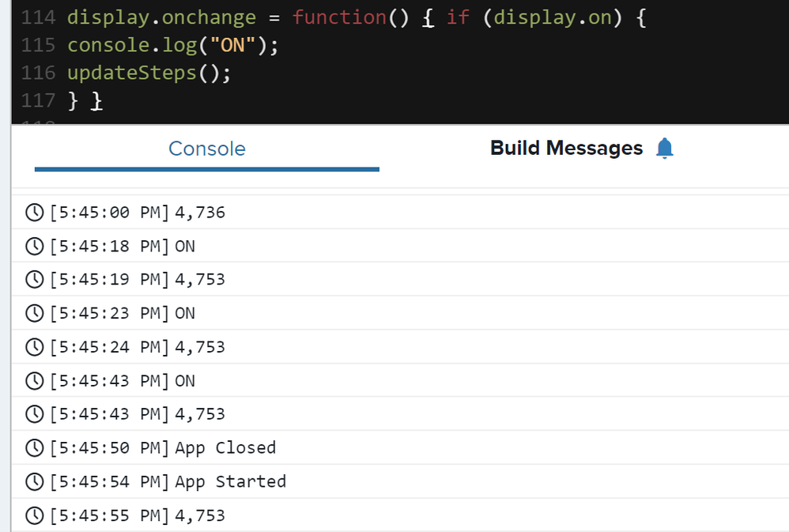Screen dimensions: 789x532
Task: Click the function keyword on line 114
Action: coord(339,17)
